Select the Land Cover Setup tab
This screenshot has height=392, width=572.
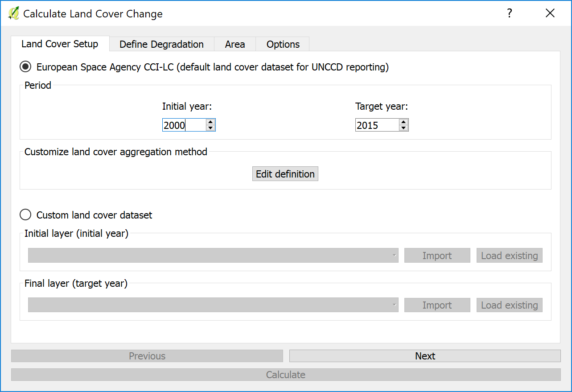tap(60, 44)
